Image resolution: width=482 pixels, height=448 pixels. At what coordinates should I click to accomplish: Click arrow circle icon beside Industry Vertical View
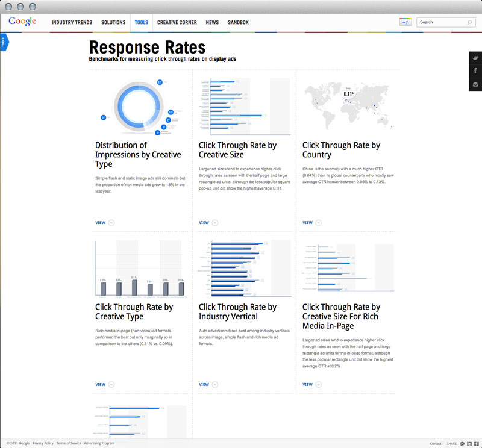coord(215,385)
